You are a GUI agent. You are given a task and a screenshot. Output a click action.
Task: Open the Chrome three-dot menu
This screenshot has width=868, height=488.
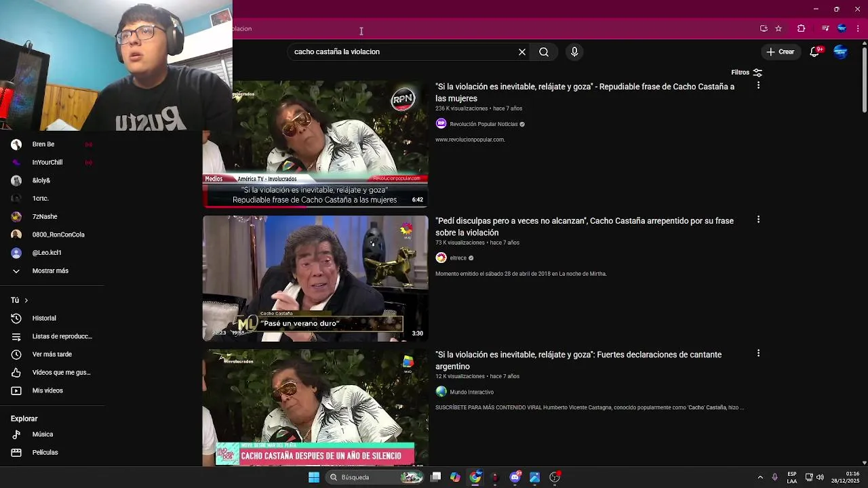click(858, 28)
